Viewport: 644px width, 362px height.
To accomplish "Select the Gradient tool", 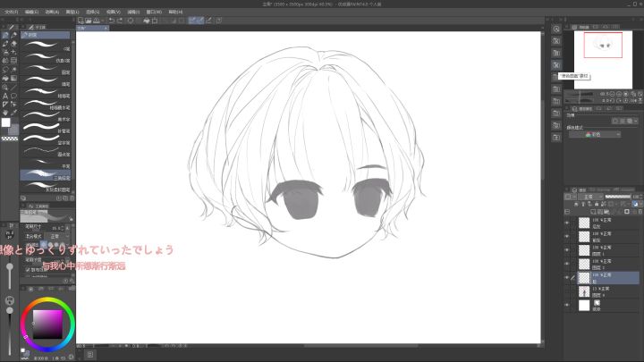I will tap(13, 78).
